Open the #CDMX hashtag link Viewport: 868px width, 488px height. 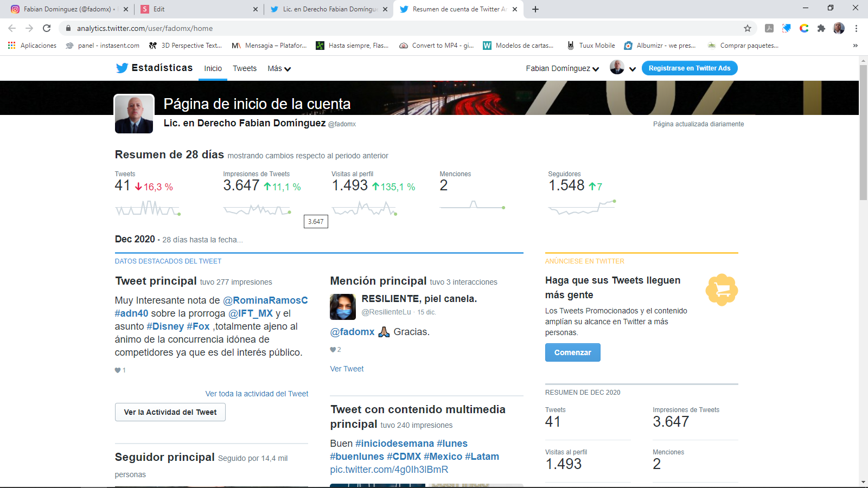404,457
